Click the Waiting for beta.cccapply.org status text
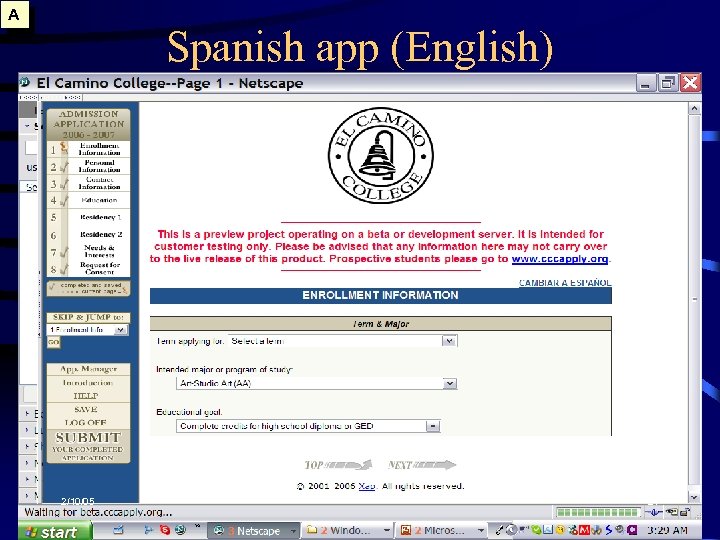Image resolution: width=720 pixels, height=540 pixels. tap(98, 512)
